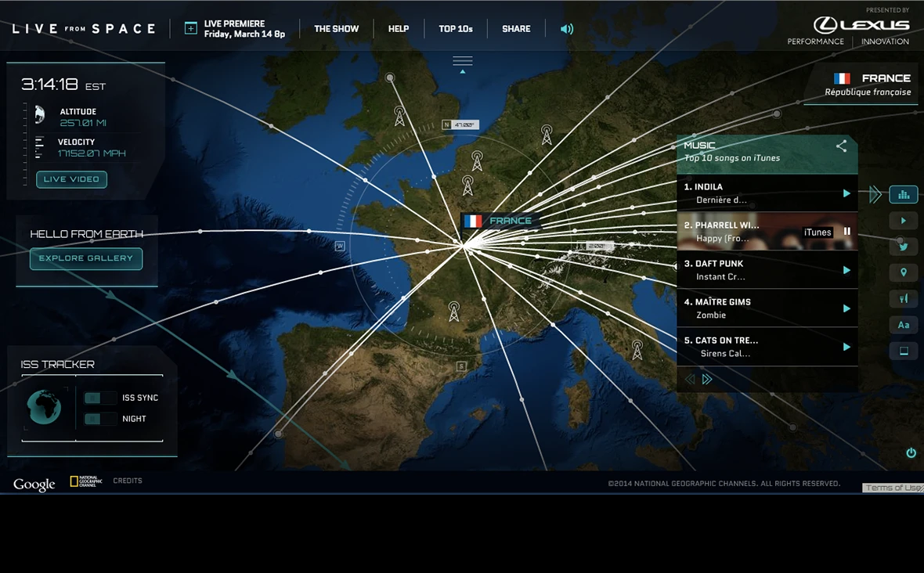The width and height of the screenshot is (924, 573).
Task: Click the compass S marker
Action: pyautogui.click(x=461, y=366)
